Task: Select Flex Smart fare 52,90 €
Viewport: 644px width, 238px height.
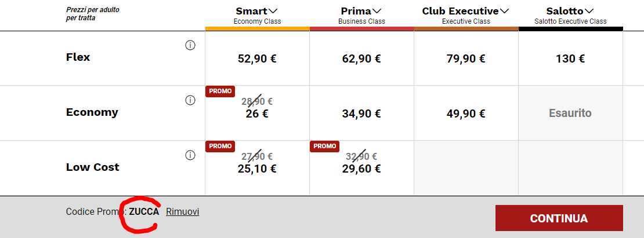Action: (x=257, y=58)
